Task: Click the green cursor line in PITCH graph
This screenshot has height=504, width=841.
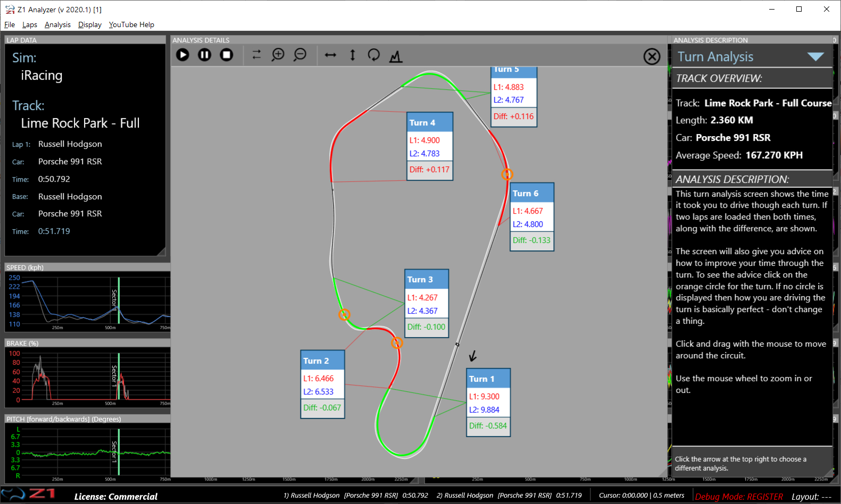Action: (x=119, y=452)
